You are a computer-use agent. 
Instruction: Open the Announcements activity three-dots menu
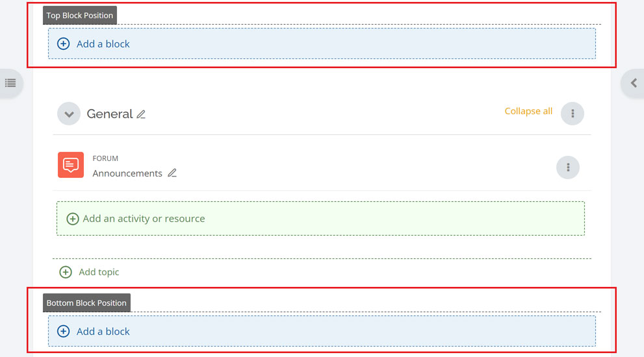coord(568,167)
